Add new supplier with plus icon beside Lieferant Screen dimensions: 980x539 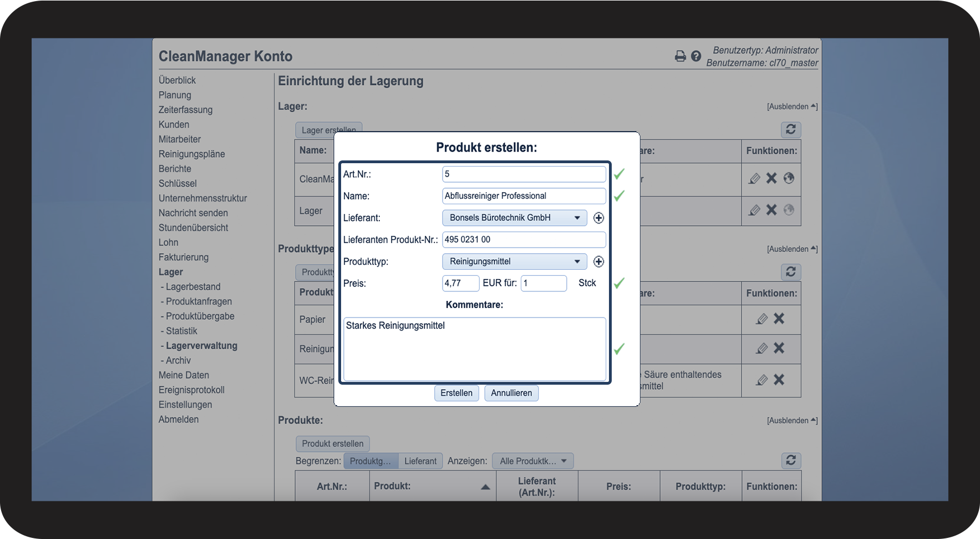pos(598,218)
